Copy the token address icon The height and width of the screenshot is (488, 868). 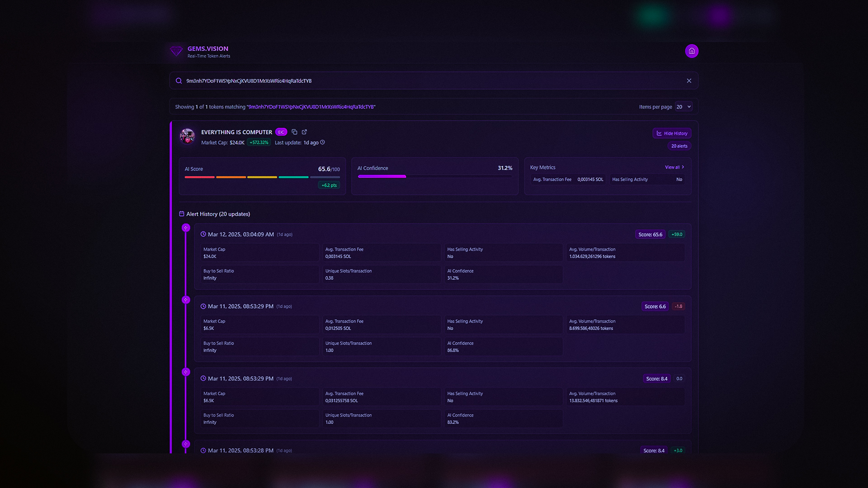click(x=294, y=132)
